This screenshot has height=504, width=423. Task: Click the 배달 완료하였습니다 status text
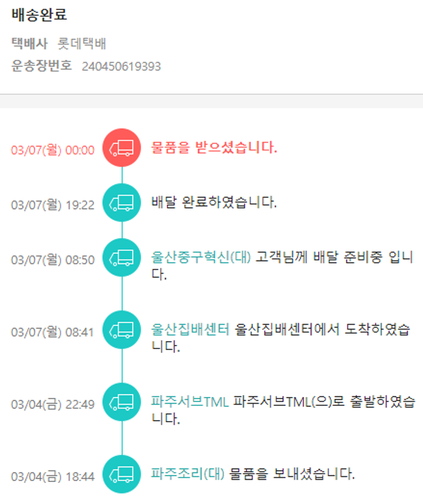[x=214, y=202]
